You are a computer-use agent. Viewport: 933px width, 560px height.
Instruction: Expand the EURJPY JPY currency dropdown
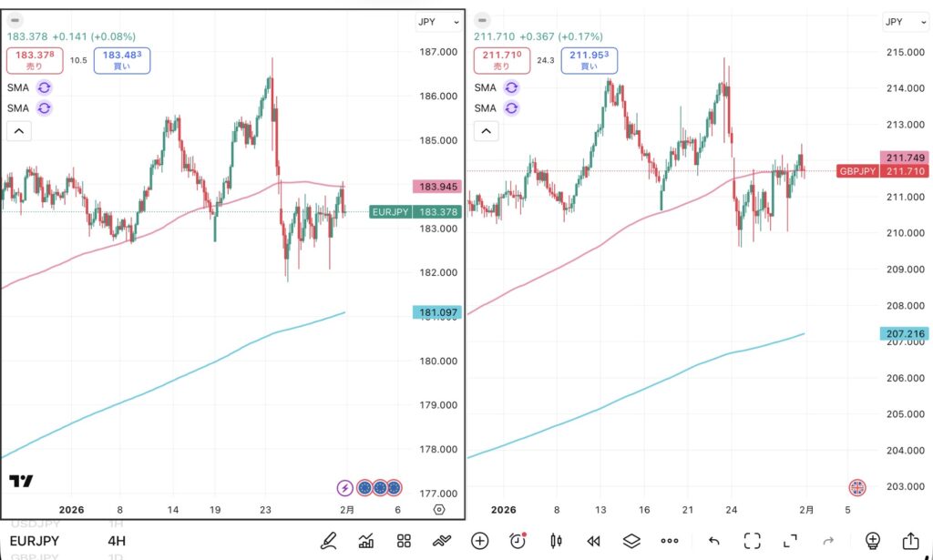438,23
